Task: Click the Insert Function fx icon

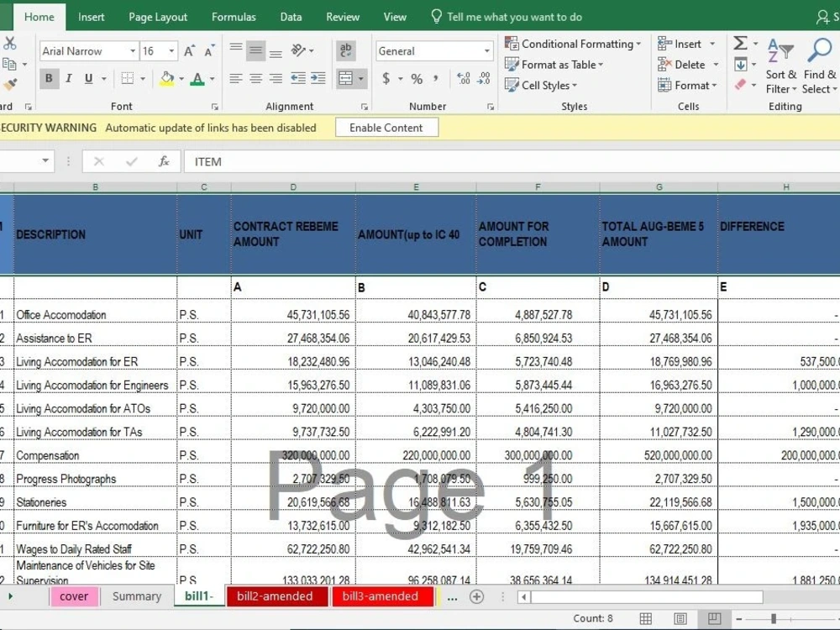Action: (164, 161)
